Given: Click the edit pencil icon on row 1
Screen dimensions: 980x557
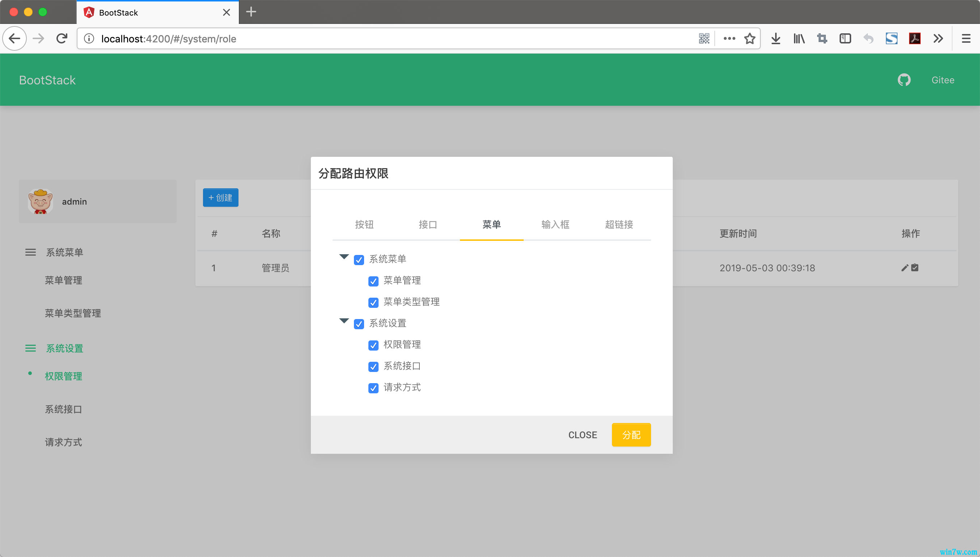Looking at the screenshot, I should tap(905, 267).
